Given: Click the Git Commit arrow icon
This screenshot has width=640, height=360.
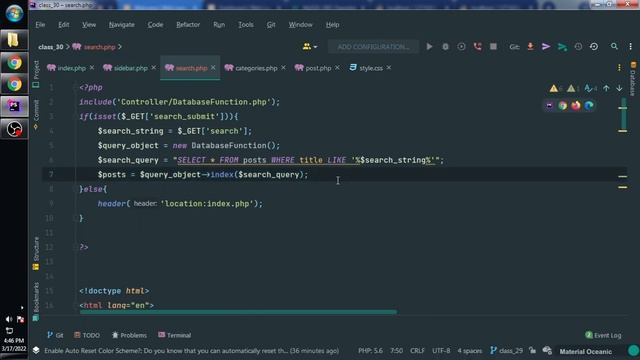Looking at the screenshot, I should click(546, 47).
